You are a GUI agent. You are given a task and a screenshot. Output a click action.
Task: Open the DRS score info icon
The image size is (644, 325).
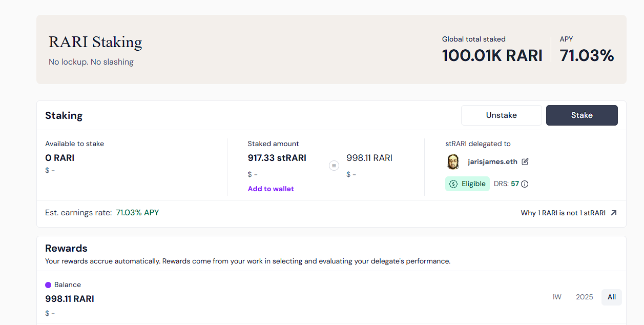(x=525, y=184)
